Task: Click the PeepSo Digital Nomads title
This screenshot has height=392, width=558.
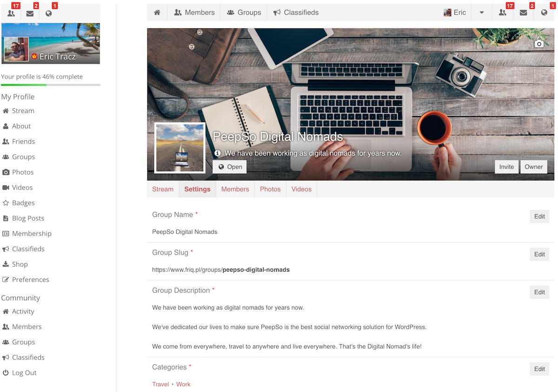Action: (x=278, y=137)
